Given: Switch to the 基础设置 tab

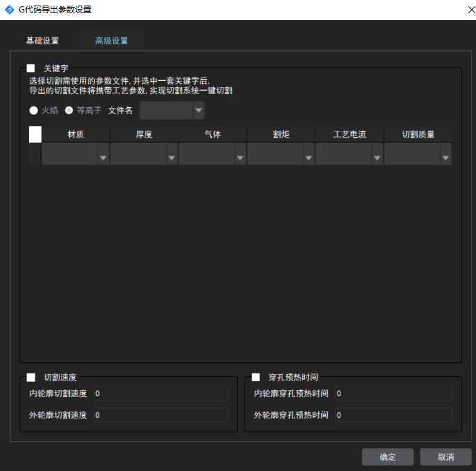Looking at the screenshot, I should pyautogui.click(x=42, y=41).
